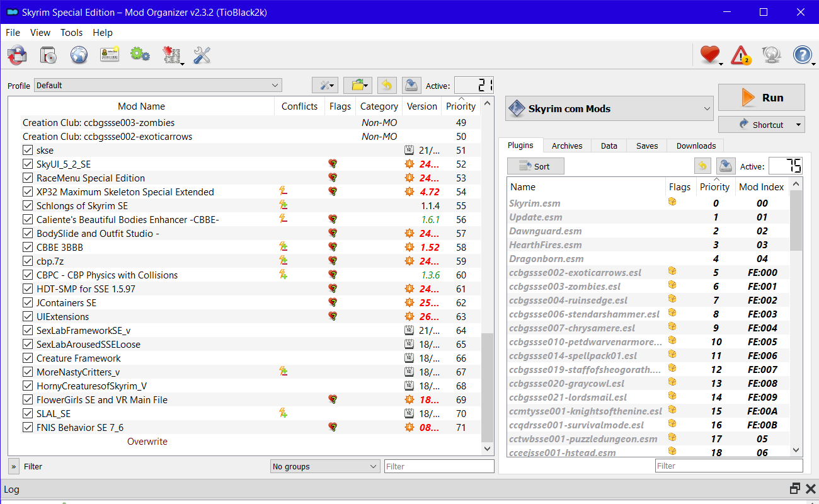Uncheck XP32 Maximum Skeleton Special Extended

point(27,192)
